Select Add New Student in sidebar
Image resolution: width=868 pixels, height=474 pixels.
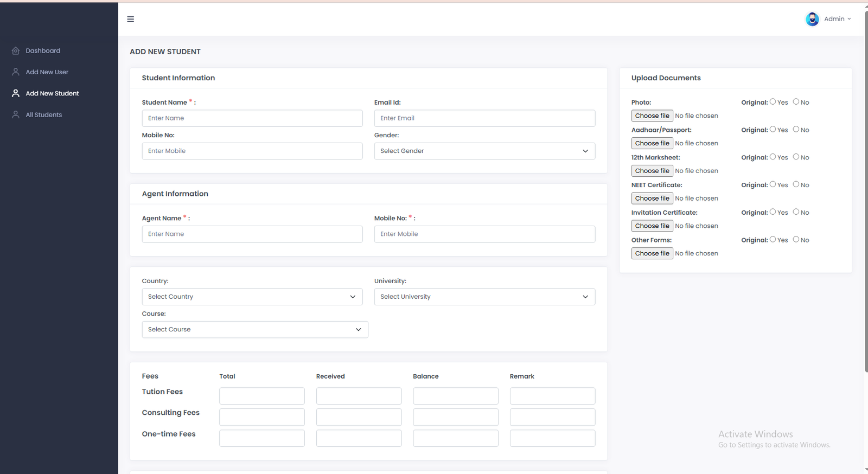point(52,93)
